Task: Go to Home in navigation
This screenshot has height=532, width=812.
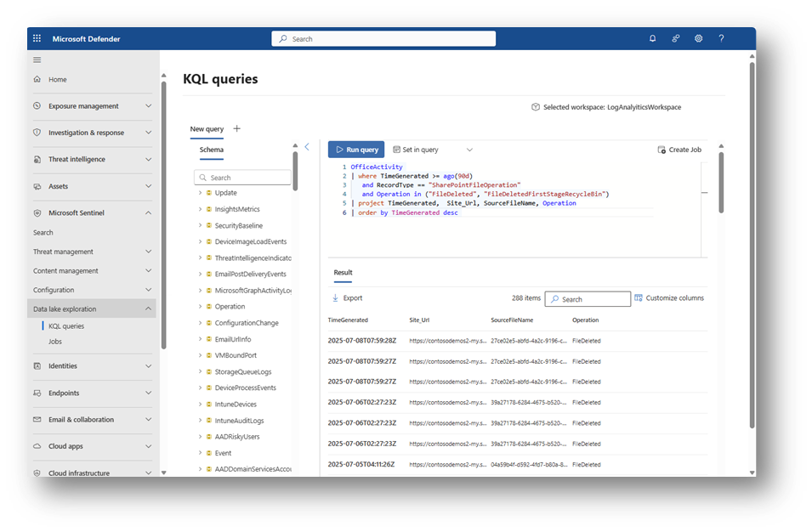Action: tap(58, 80)
